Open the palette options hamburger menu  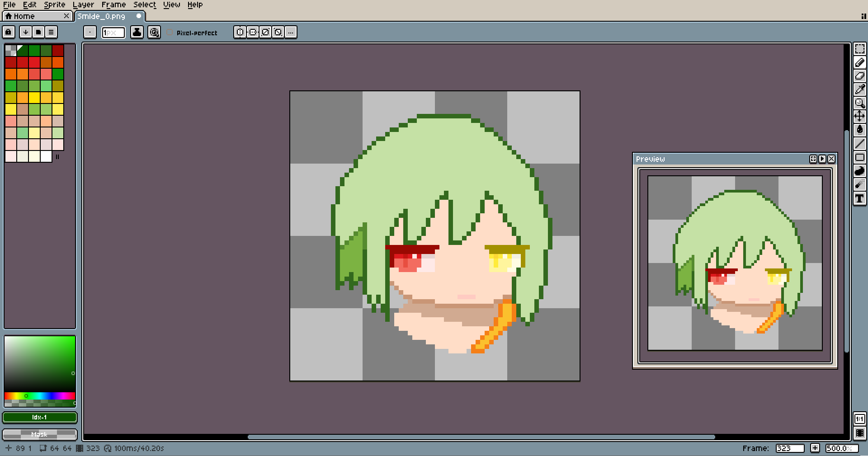pos(51,32)
